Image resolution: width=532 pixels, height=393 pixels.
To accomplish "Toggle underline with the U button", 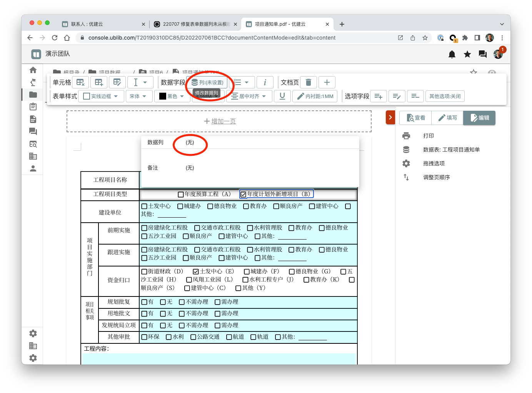I will tap(282, 96).
